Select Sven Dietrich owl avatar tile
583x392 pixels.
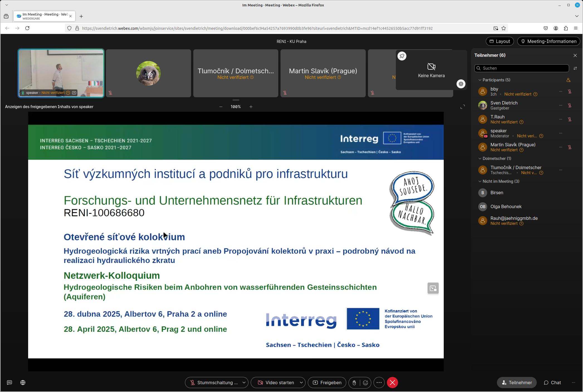pos(148,73)
